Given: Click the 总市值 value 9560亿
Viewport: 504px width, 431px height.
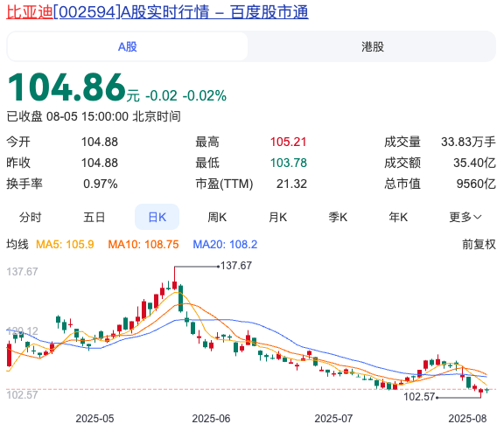Looking at the screenshot, I should coord(476,184).
